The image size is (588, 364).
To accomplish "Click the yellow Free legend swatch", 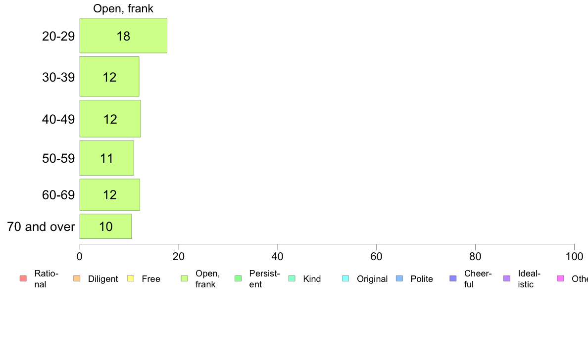I will click(131, 278).
